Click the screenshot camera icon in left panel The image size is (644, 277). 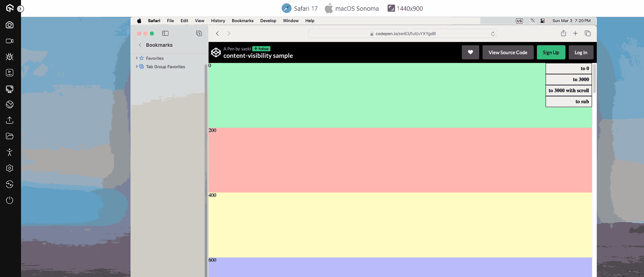pyautogui.click(x=10, y=25)
